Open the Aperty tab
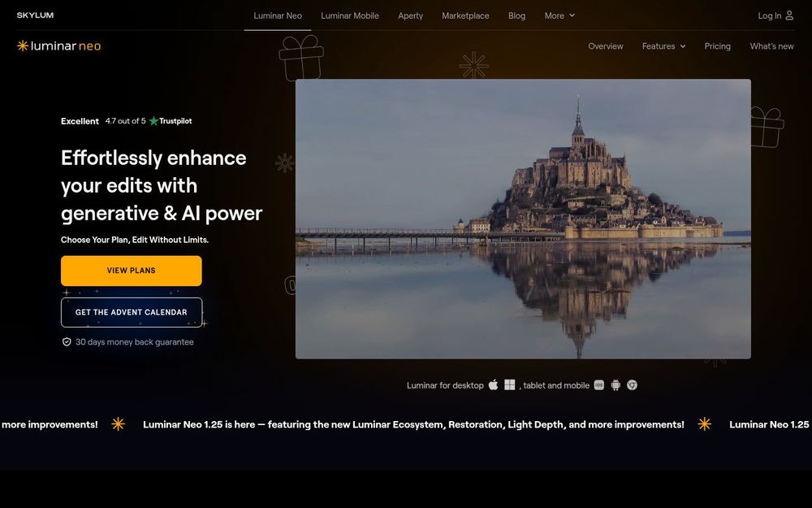 410,15
